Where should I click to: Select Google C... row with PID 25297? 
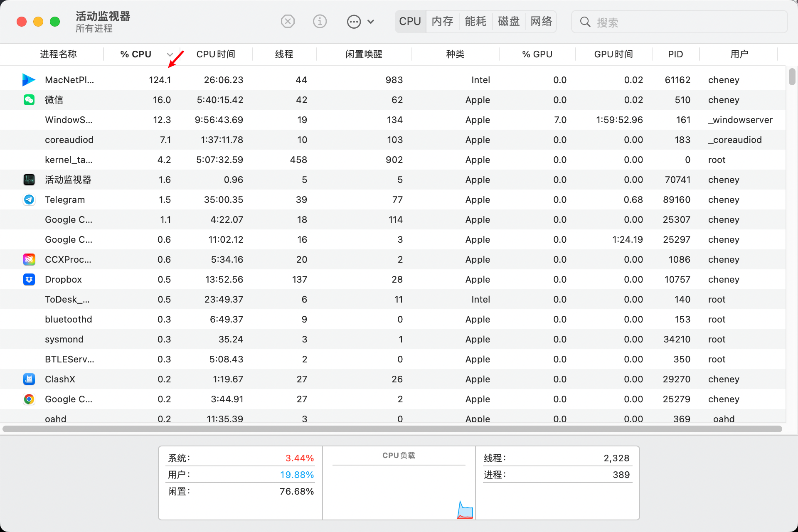point(393,239)
